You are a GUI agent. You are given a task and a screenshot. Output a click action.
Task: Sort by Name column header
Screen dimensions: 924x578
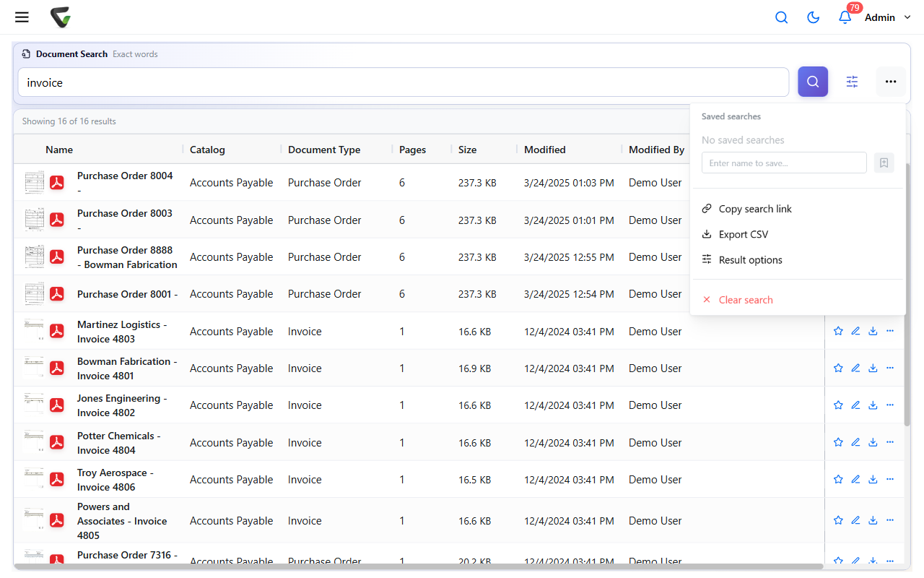tap(59, 150)
